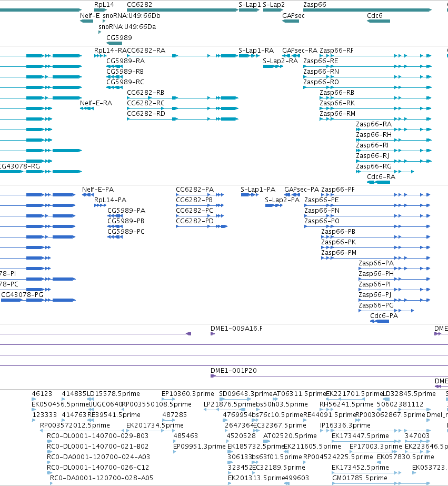Click the CG5989 gene label
The width and height of the screenshot is (448, 486).
pyautogui.click(x=119, y=38)
